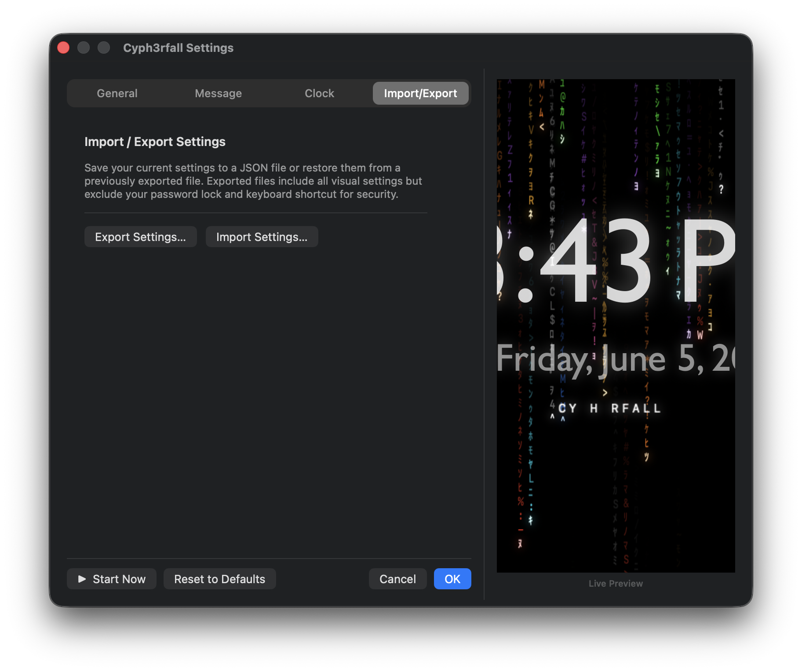The width and height of the screenshot is (802, 672).
Task: Close the Cyph3rfall Settings window
Action: click(x=63, y=47)
